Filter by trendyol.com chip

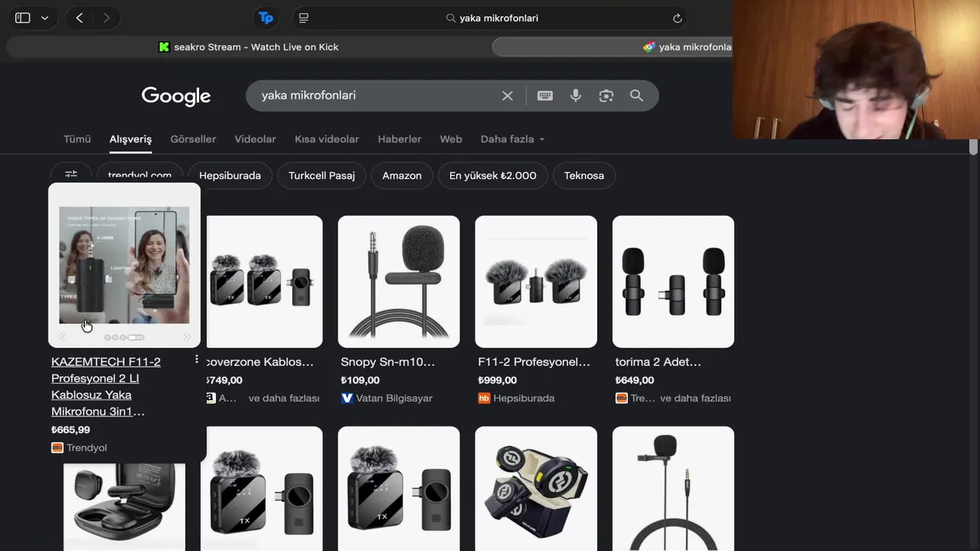point(139,174)
